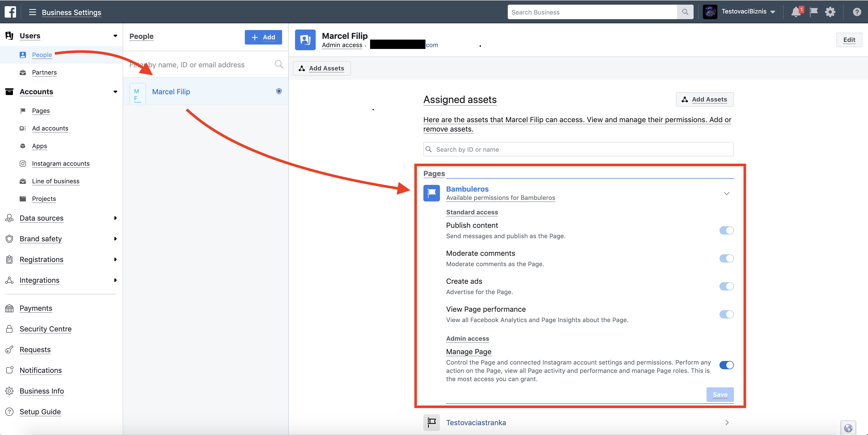Go to Ad accounts in sidebar
The image size is (868, 435).
pyautogui.click(x=50, y=128)
